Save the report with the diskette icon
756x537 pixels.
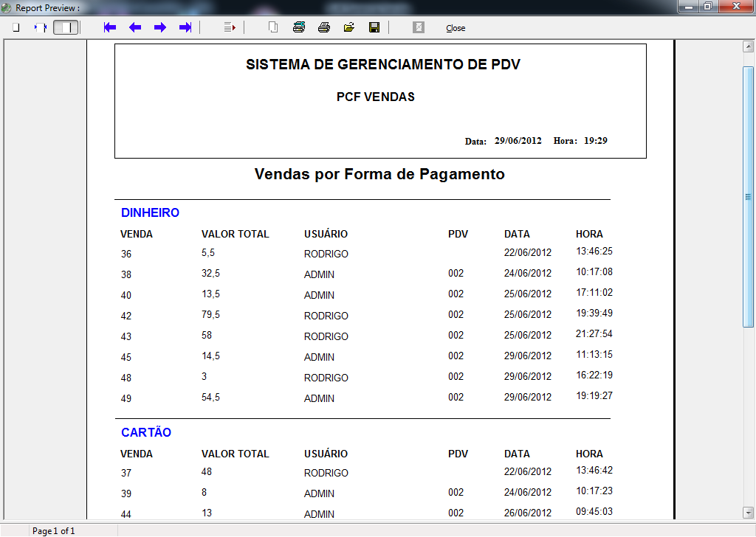pyautogui.click(x=374, y=27)
